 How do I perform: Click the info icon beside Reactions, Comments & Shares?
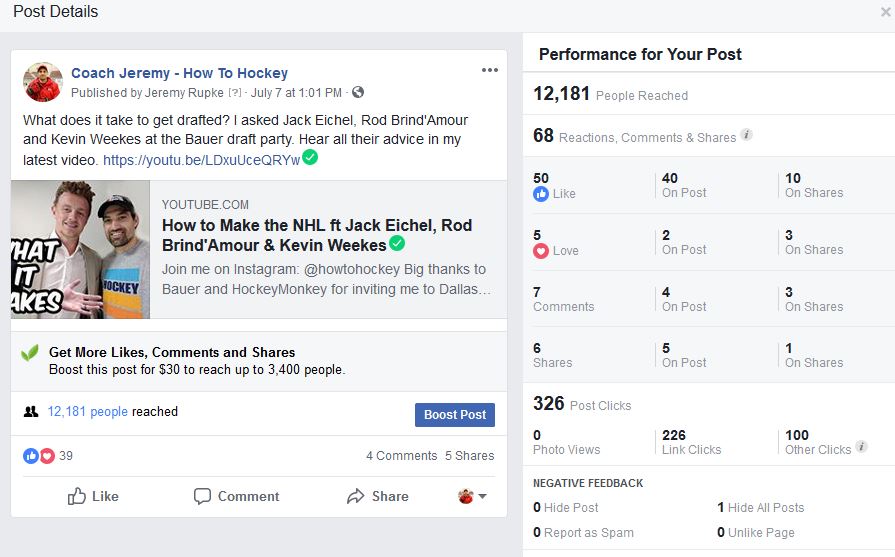pyautogui.click(x=746, y=135)
